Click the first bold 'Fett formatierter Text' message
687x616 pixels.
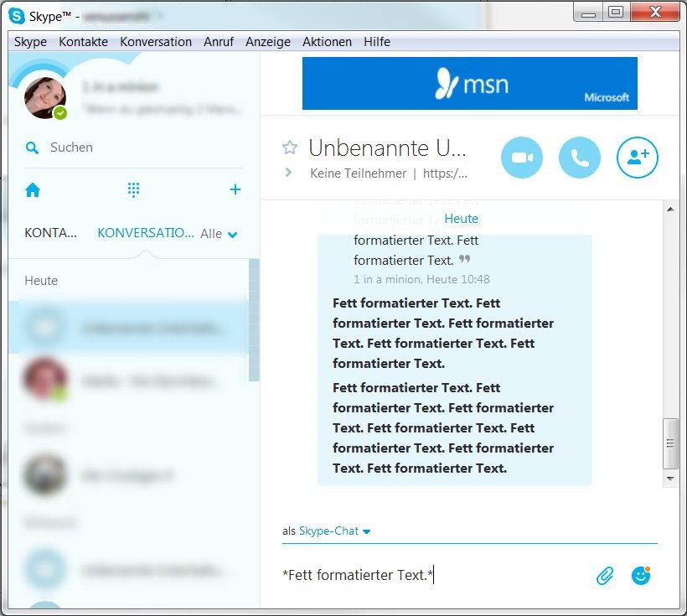443,334
